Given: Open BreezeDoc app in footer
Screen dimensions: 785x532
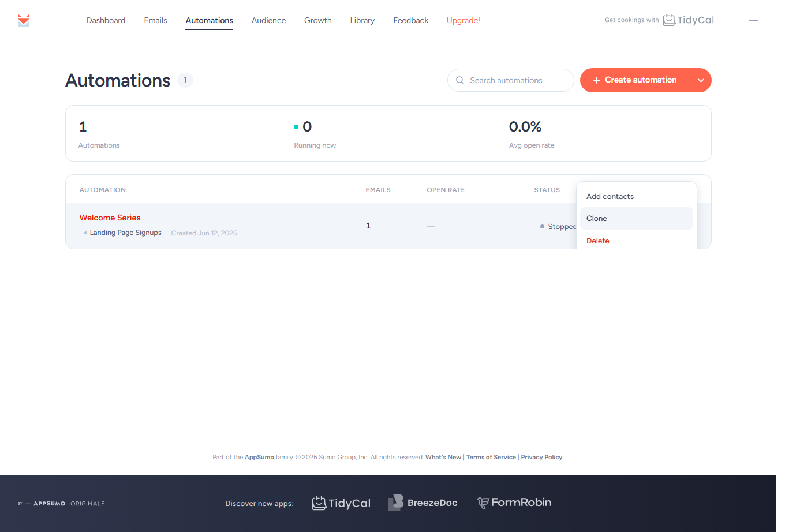Looking at the screenshot, I should (x=423, y=503).
